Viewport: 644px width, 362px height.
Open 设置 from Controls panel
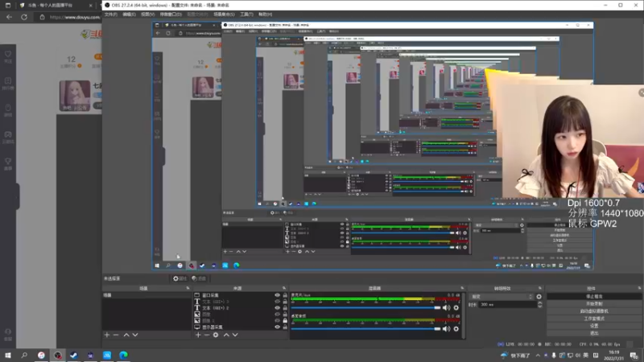pos(594,326)
